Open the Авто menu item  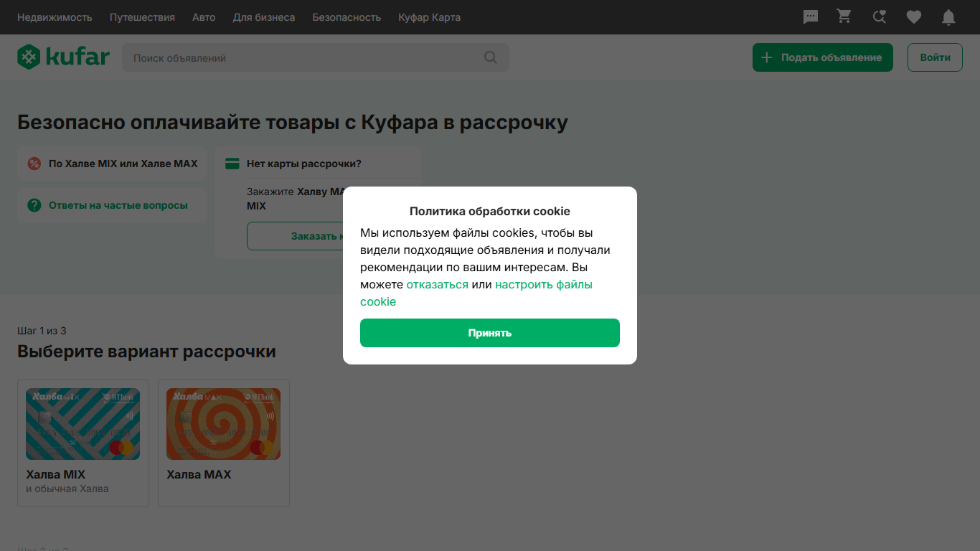(204, 17)
